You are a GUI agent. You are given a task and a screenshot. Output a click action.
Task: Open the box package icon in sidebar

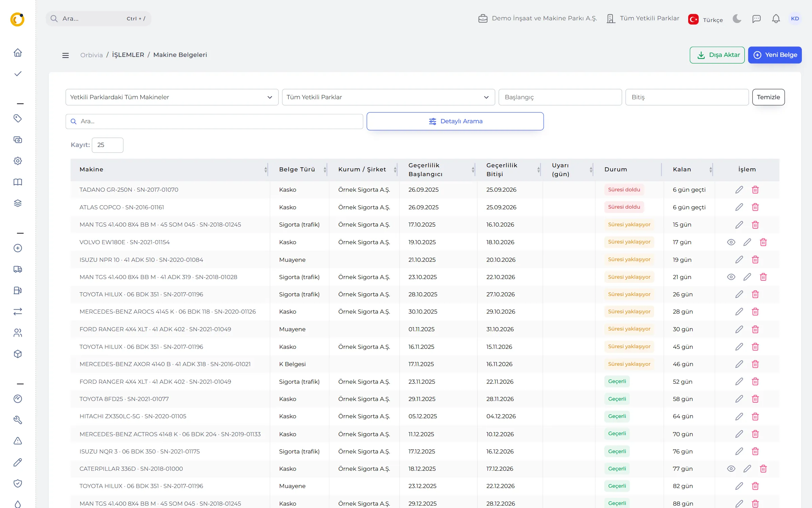(18, 354)
